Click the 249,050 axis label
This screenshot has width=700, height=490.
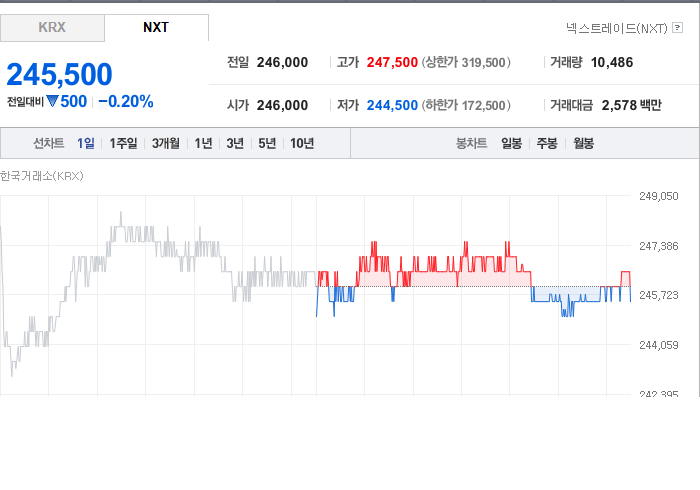[658, 196]
